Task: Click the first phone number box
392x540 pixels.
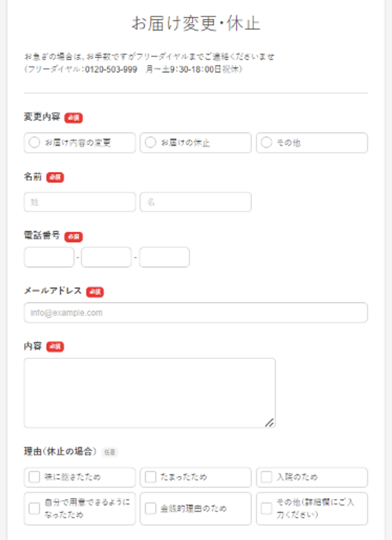Action: pyautogui.click(x=49, y=257)
